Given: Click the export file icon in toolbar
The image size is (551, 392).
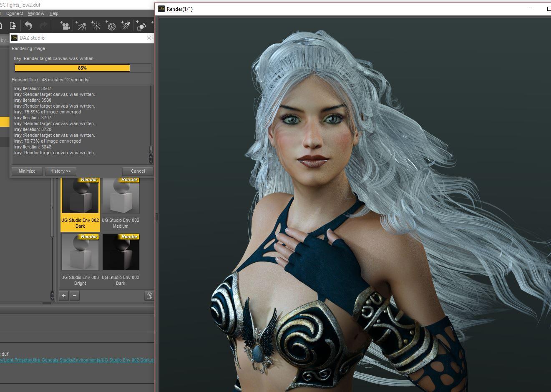Looking at the screenshot, I should click(x=13, y=26).
